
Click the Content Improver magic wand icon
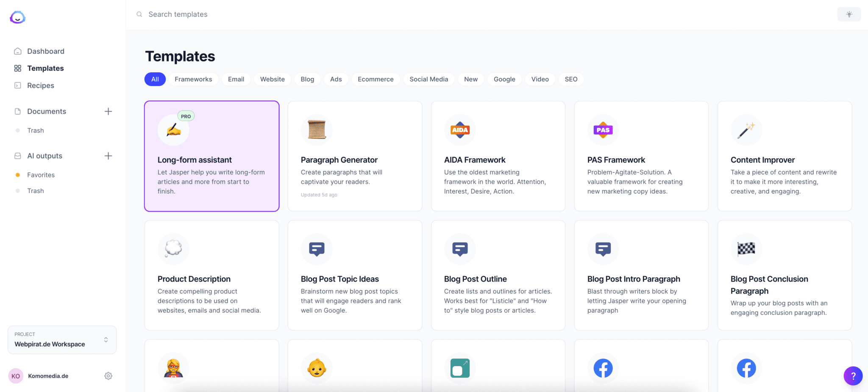(x=746, y=130)
